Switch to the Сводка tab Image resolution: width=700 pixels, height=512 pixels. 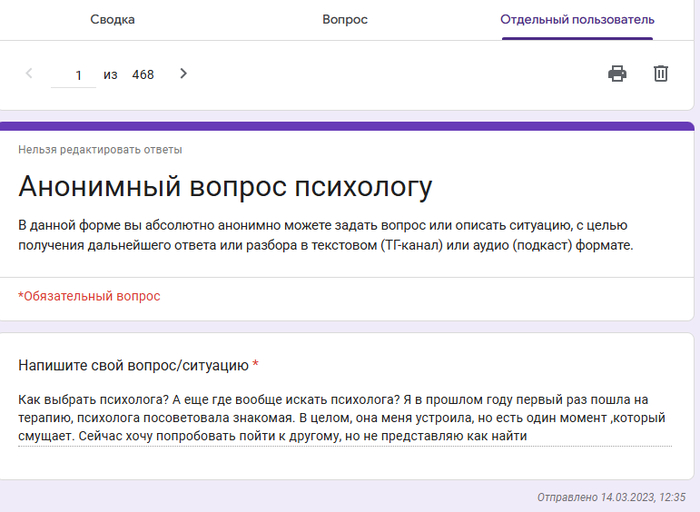pos(112,20)
